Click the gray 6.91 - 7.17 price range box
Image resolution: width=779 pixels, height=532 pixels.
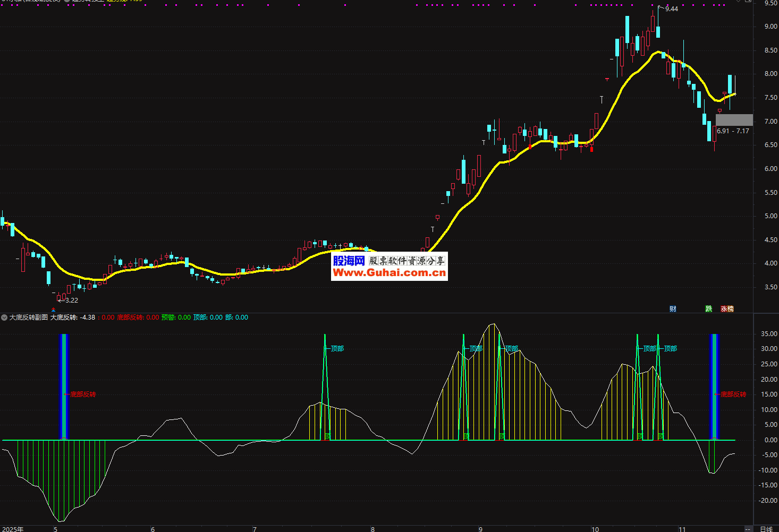coord(734,120)
